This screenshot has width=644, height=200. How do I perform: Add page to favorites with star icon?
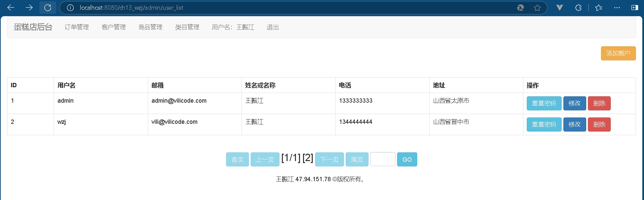point(537,8)
